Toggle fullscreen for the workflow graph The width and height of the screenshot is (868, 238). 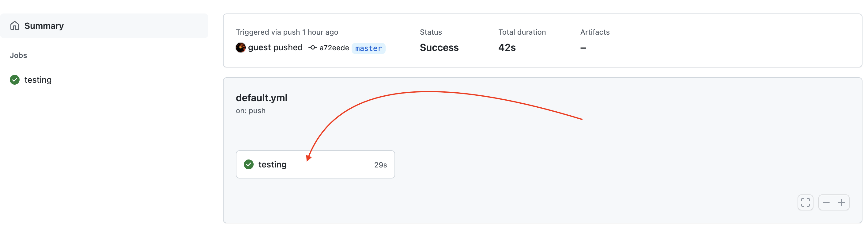pos(805,202)
